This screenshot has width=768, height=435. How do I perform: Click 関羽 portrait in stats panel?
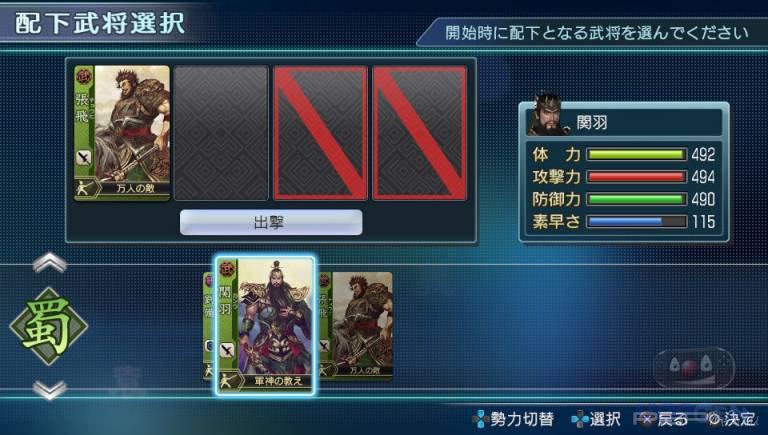548,116
